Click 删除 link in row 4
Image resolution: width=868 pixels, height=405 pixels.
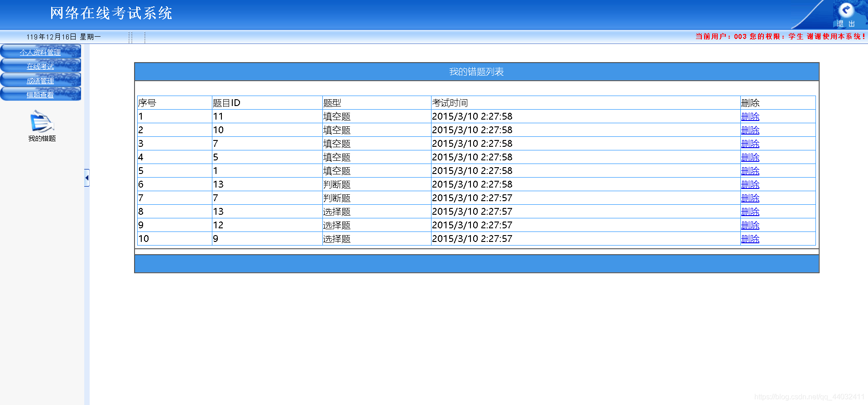[x=750, y=157]
